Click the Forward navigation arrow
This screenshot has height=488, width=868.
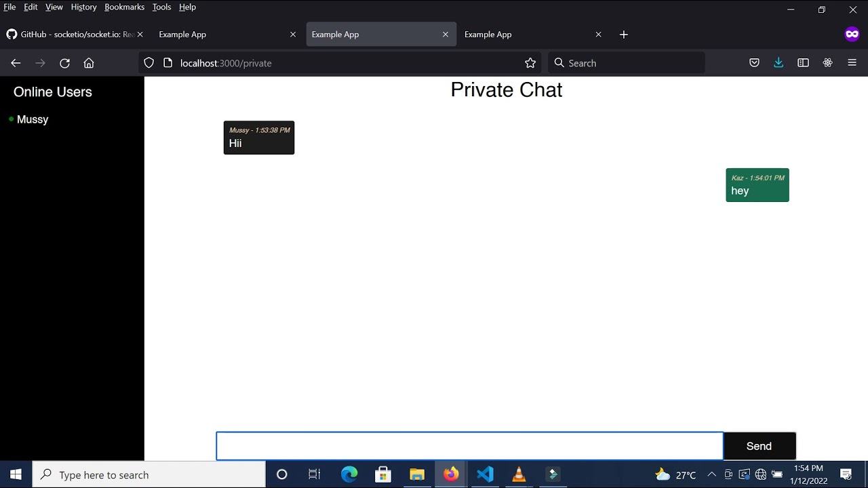(40, 63)
